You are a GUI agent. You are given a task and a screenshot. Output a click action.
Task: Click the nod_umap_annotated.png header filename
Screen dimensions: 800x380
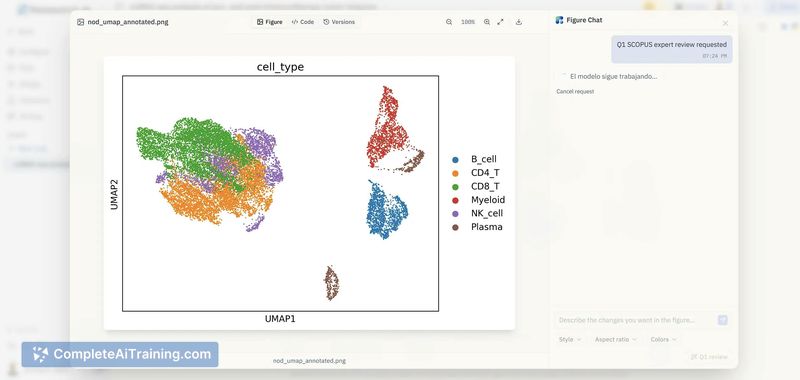tap(128, 22)
